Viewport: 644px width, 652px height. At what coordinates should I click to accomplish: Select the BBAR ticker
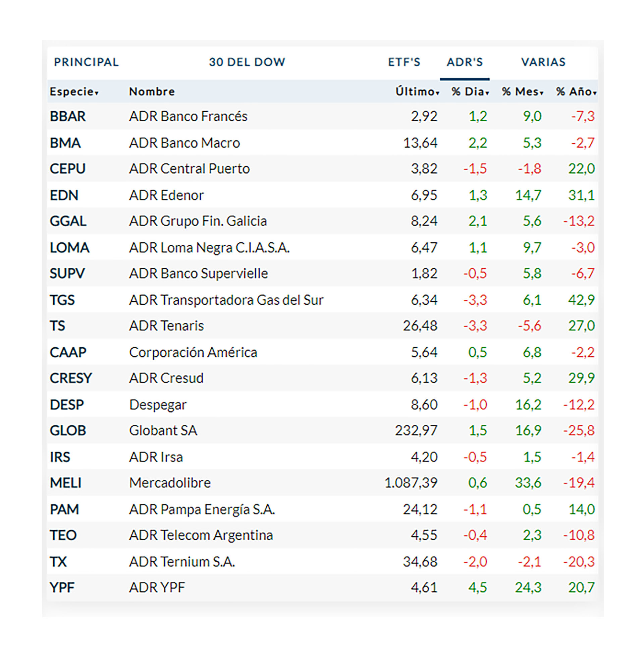pyautogui.click(x=68, y=116)
